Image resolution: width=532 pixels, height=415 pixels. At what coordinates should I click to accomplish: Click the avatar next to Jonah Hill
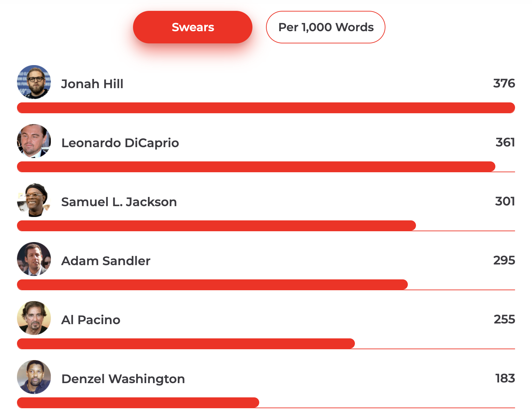[34, 82]
